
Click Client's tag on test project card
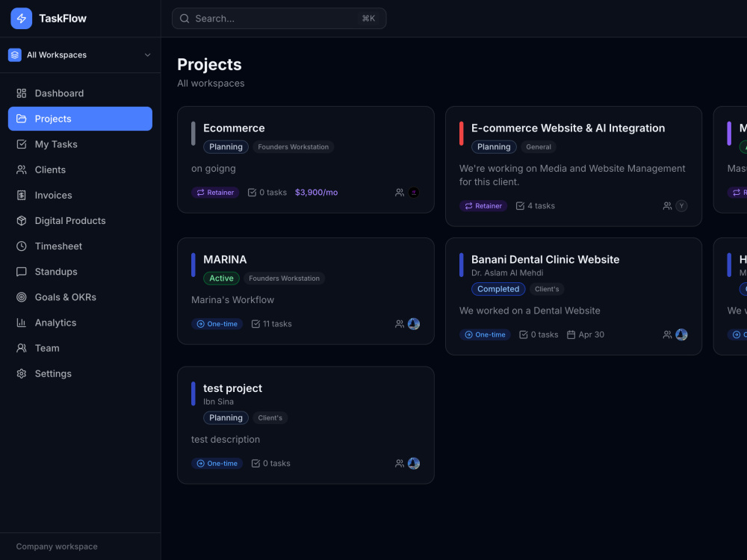coord(270,417)
